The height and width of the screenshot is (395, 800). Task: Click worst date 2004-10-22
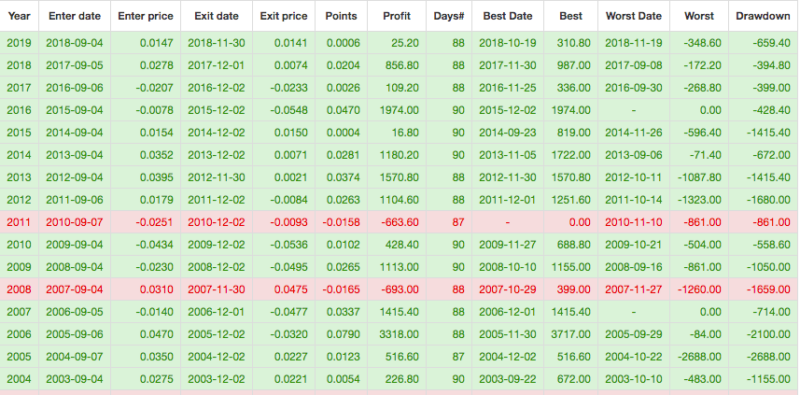point(634,357)
